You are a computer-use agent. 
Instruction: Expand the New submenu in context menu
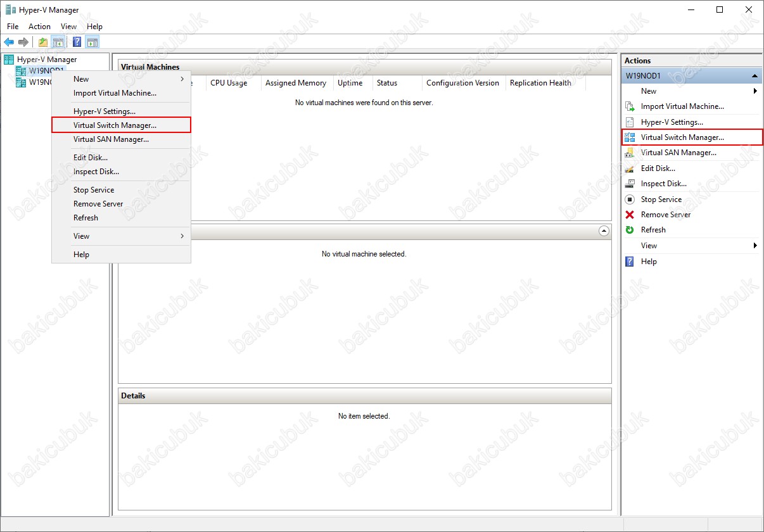point(121,79)
